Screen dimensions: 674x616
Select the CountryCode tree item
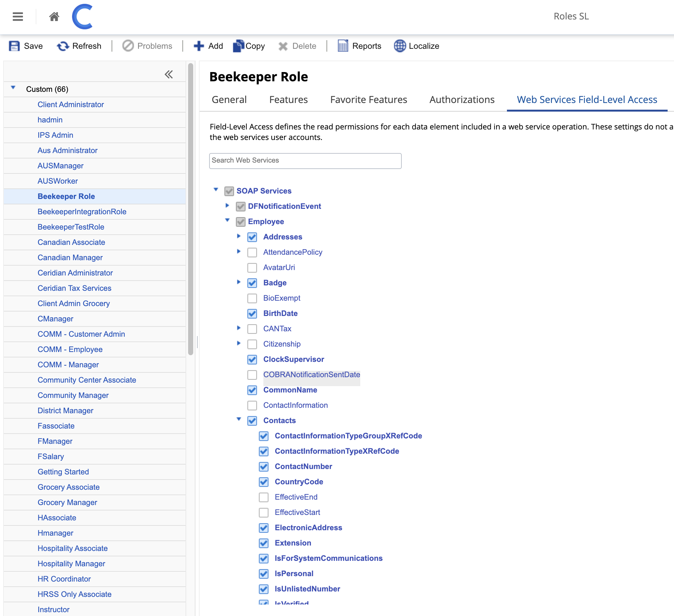pyautogui.click(x=298, y=482)
